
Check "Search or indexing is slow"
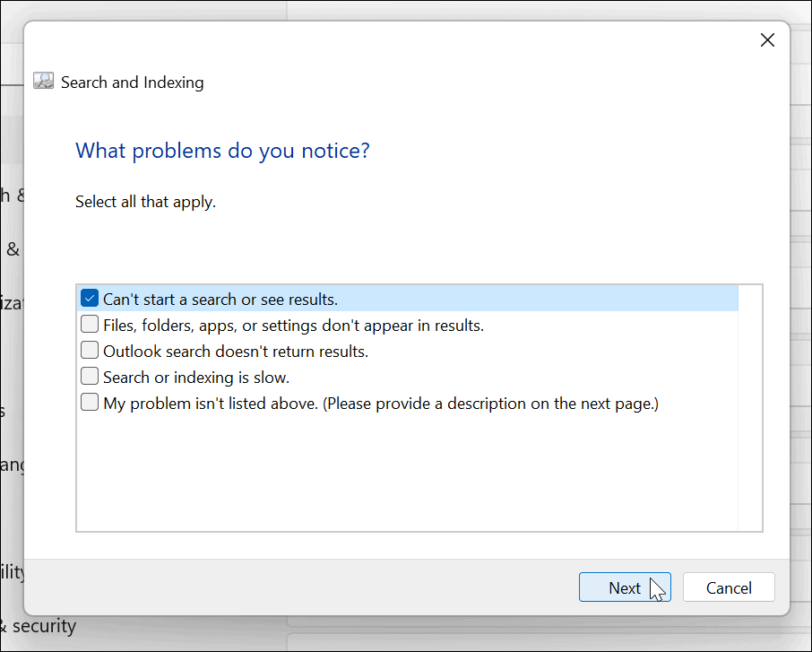pyautogui.click(x=90, y=377)
